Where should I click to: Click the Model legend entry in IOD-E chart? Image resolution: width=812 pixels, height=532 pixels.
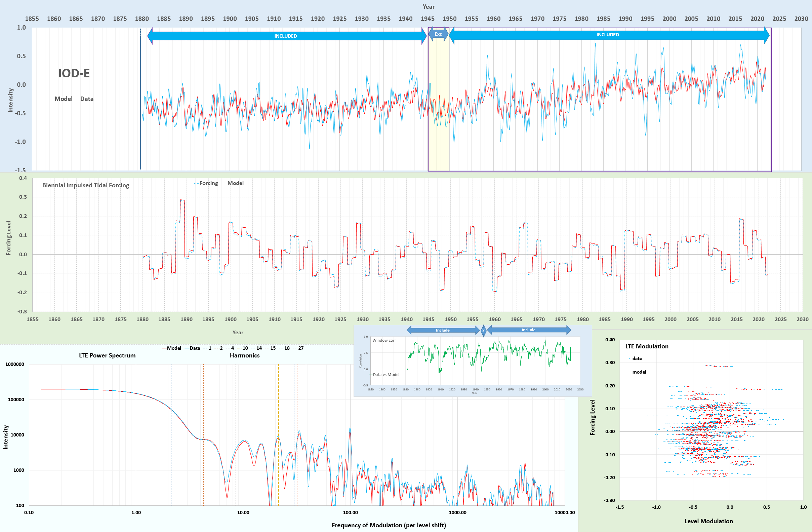click(x=63, y=99)
